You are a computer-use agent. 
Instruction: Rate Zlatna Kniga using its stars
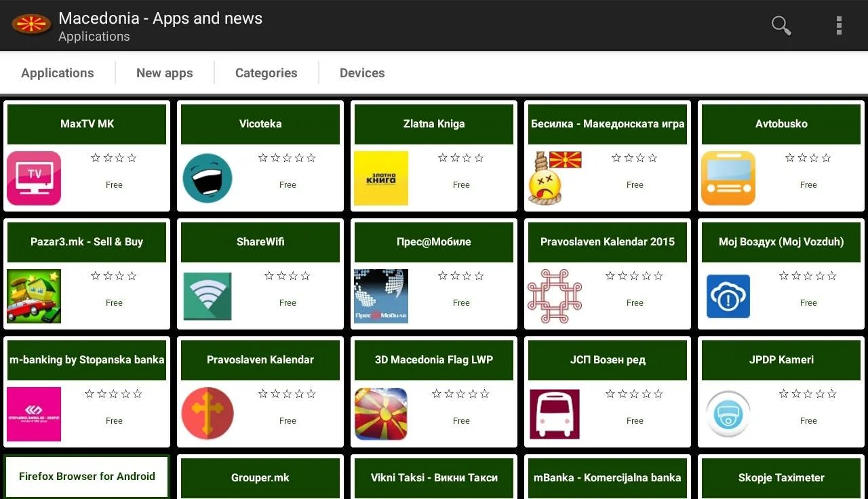[461, 158]
